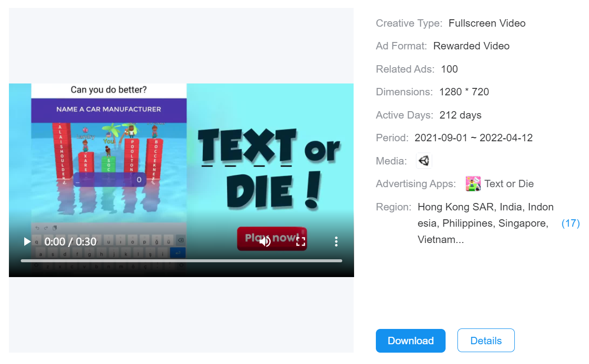
Task: Click the in-game answer input box
Action: [109, 180]
